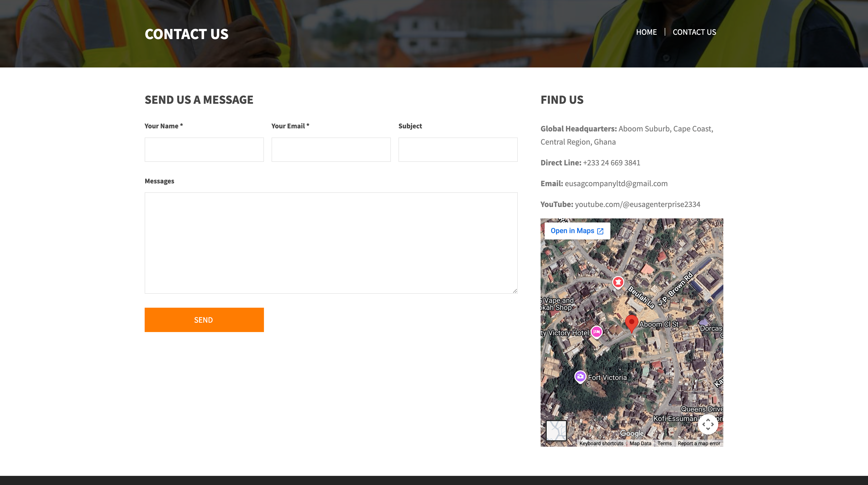Image resolution: width=868 pixels, height=485 pixels.
Task: Click the Dorcas map label
Action: coord(711,328)
